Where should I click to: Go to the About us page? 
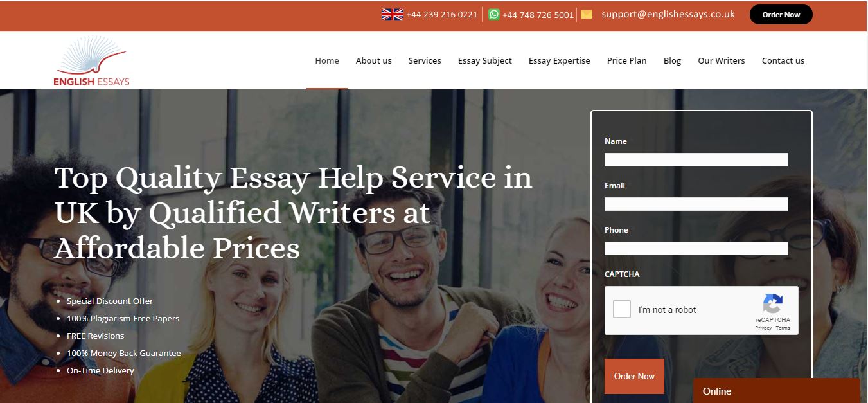click(373, 60)
